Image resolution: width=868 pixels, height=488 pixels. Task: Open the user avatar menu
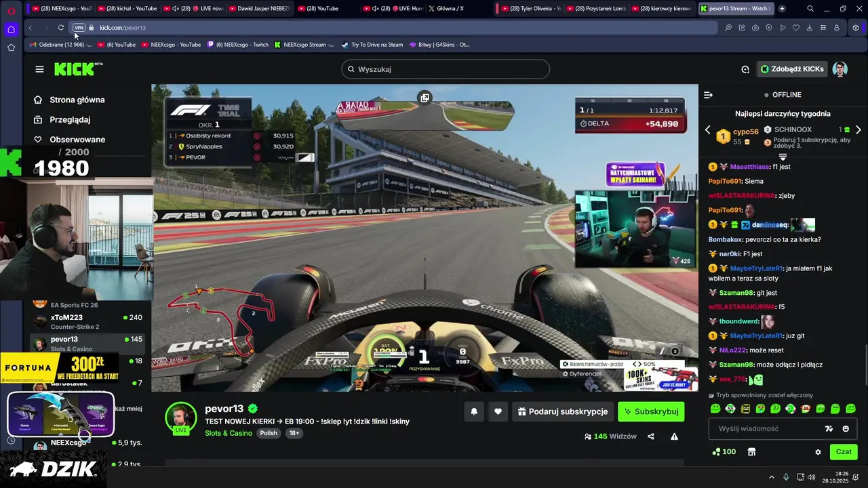(x=840, y=69)
